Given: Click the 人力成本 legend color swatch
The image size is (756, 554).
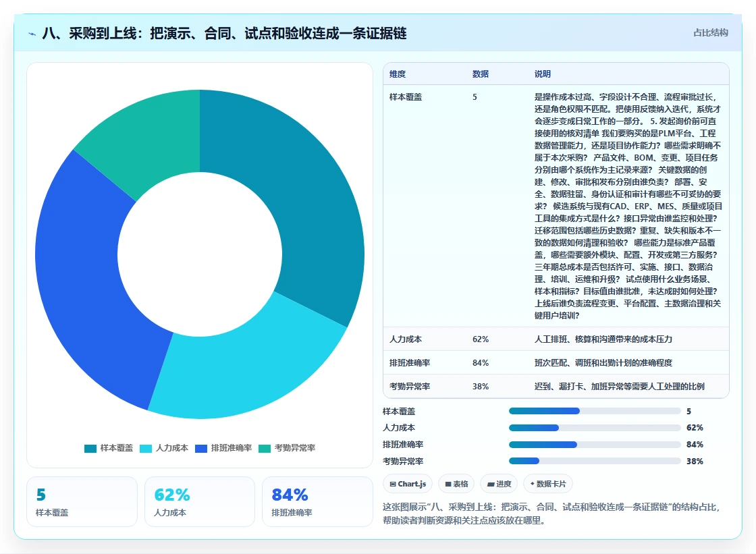Looking at the screenshot, I should point(146,449).
